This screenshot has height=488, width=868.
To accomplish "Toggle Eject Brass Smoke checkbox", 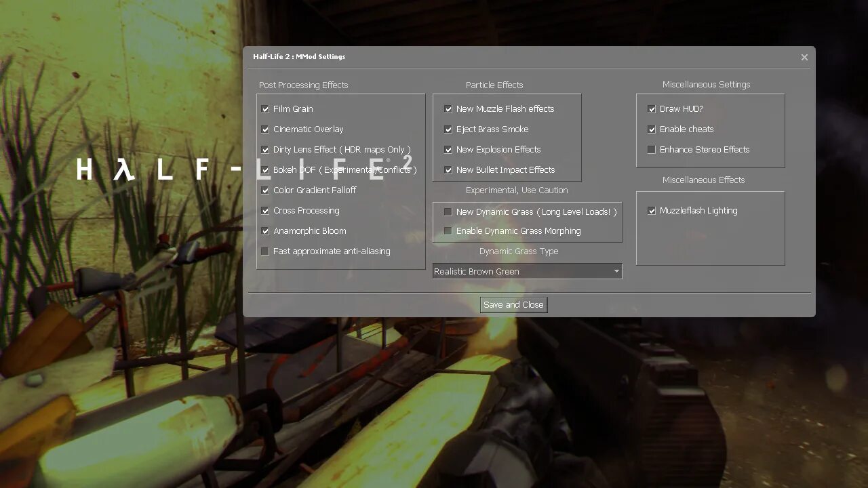I will (448, 129).
